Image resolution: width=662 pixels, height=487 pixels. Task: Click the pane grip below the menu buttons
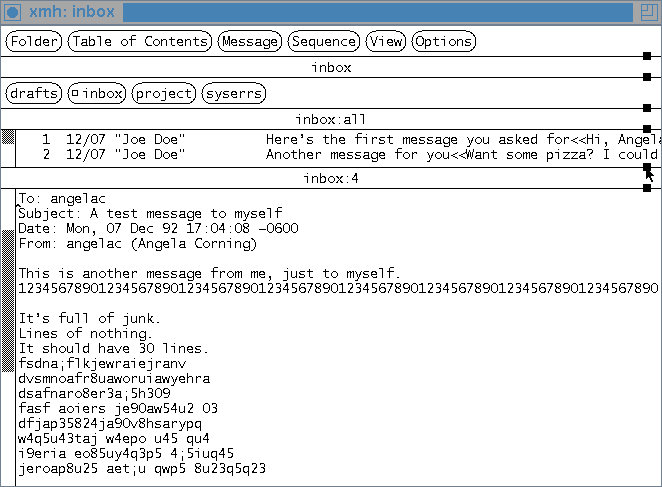[647, 56]
